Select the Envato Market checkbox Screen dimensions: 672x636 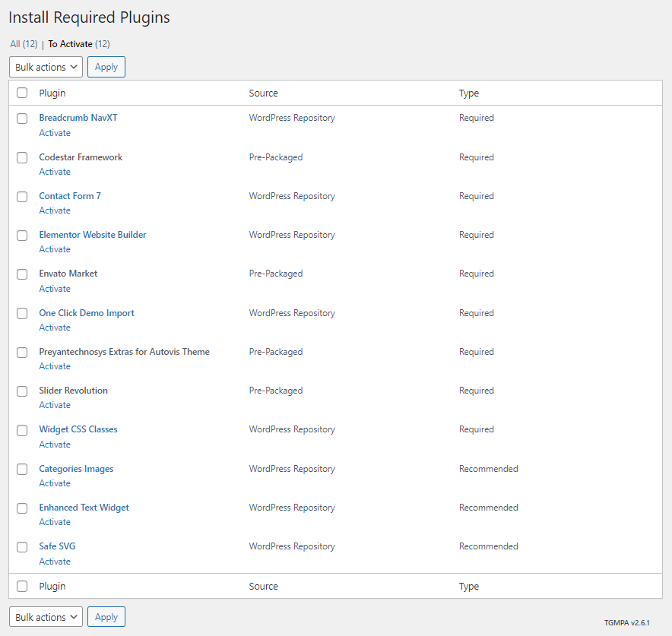click(22, 274)
